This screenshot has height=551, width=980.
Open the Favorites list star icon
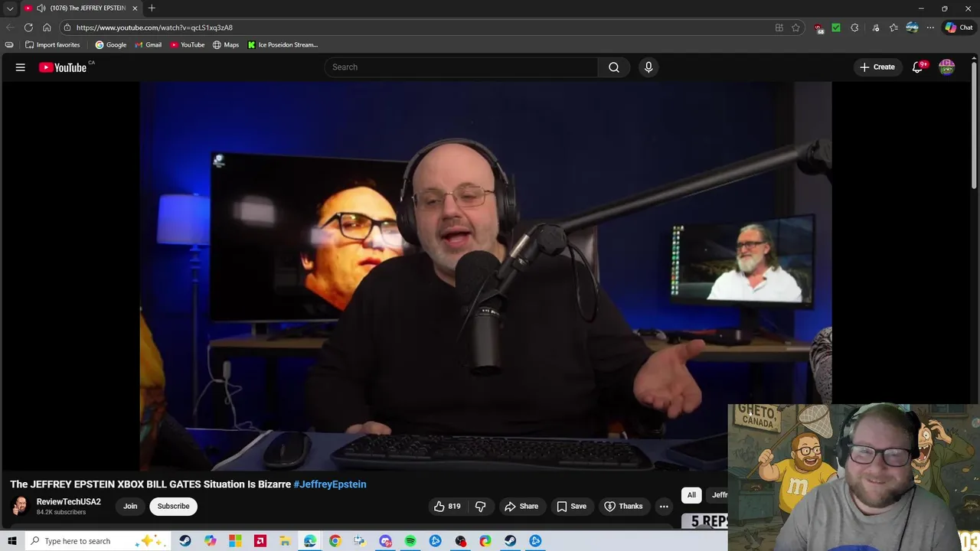tap(893, 28)
